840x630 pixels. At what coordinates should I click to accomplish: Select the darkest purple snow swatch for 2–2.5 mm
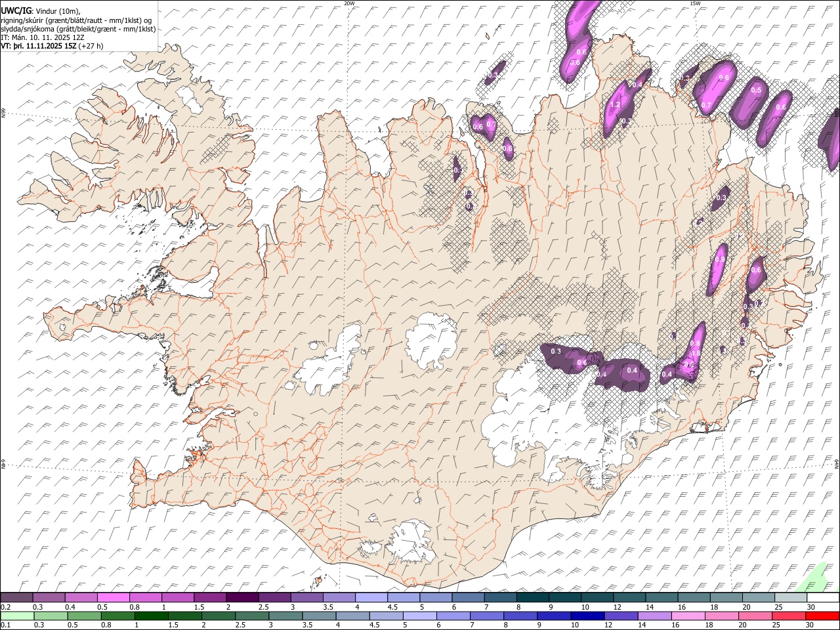242,597
